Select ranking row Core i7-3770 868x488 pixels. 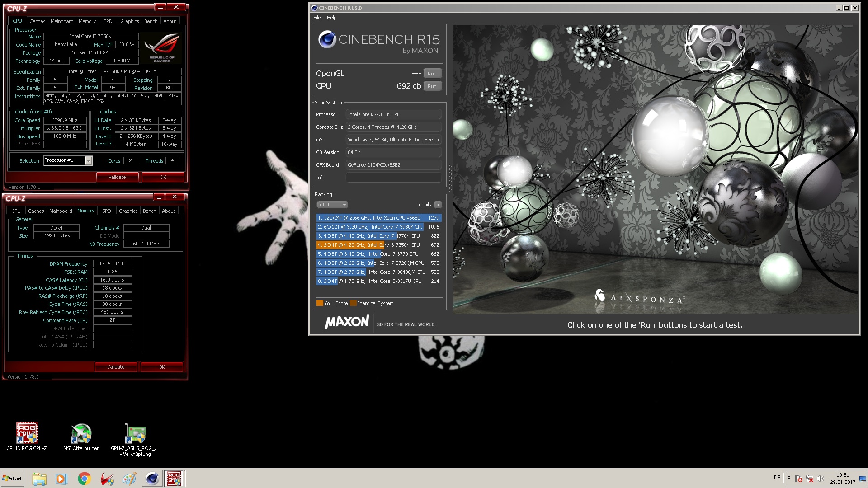pos(379,254)
